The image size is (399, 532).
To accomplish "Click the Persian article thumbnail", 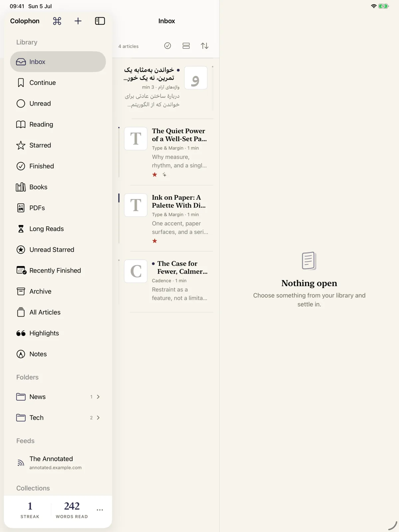I will click(196, 78).
